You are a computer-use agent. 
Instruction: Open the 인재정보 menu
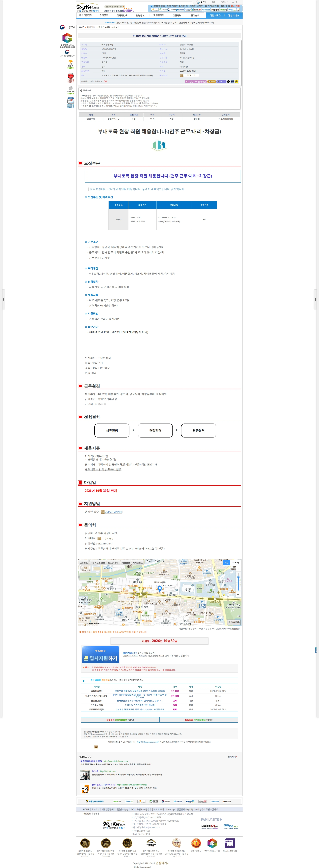click(x=104, y=15)
